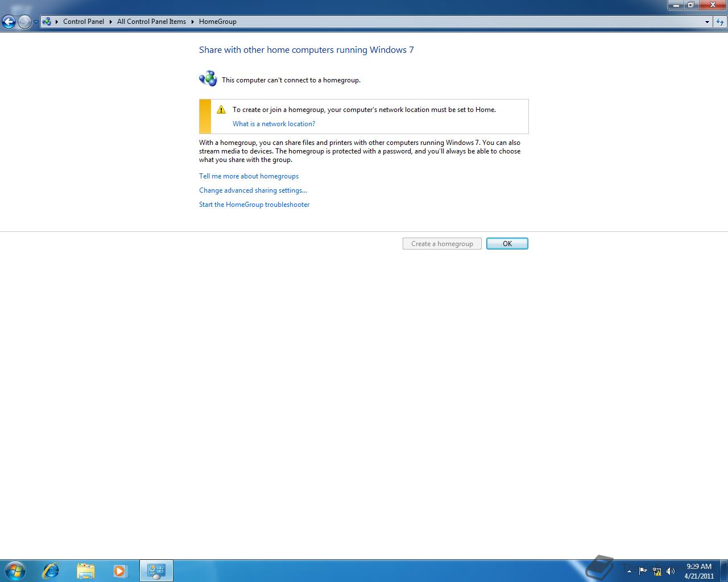
Task: Close the HomeGroup window
Action: coord(712,5)
